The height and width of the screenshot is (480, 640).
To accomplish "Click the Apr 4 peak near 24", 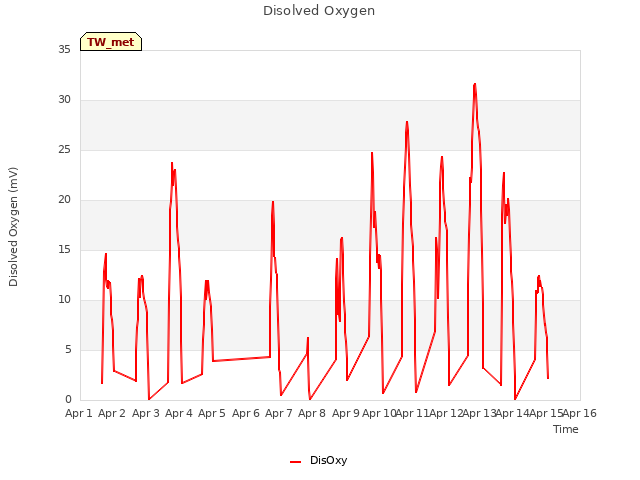I will 172,163.
